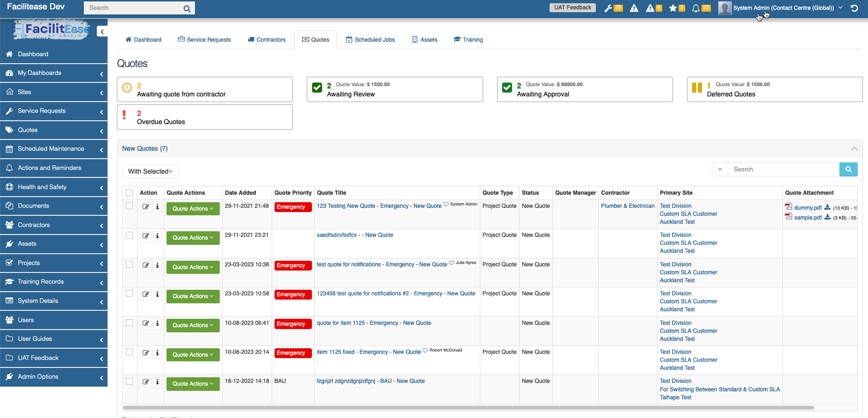
Task: Click the star favourites icon
Action: 673,8
